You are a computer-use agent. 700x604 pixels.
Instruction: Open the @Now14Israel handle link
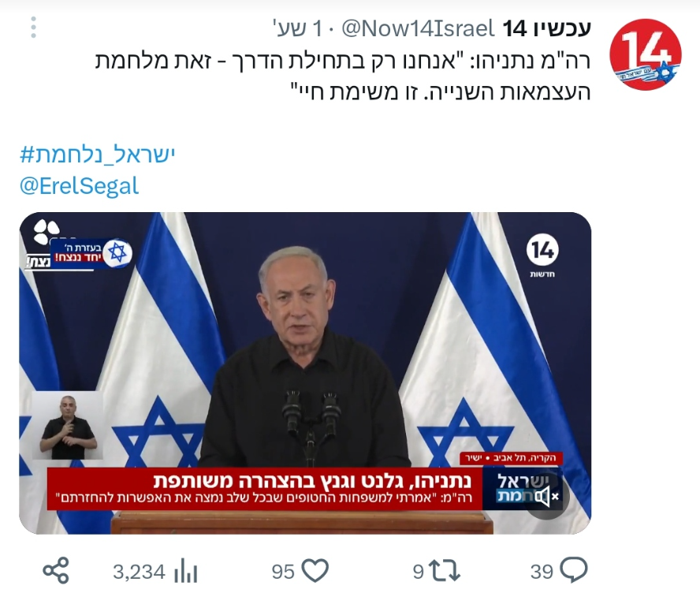pos(418,29)
